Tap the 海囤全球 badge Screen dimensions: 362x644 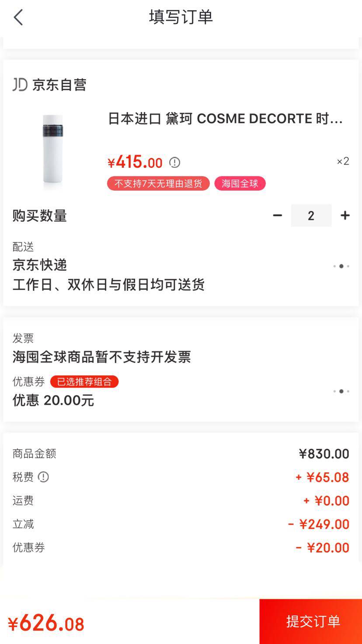[x=240, y=184]
